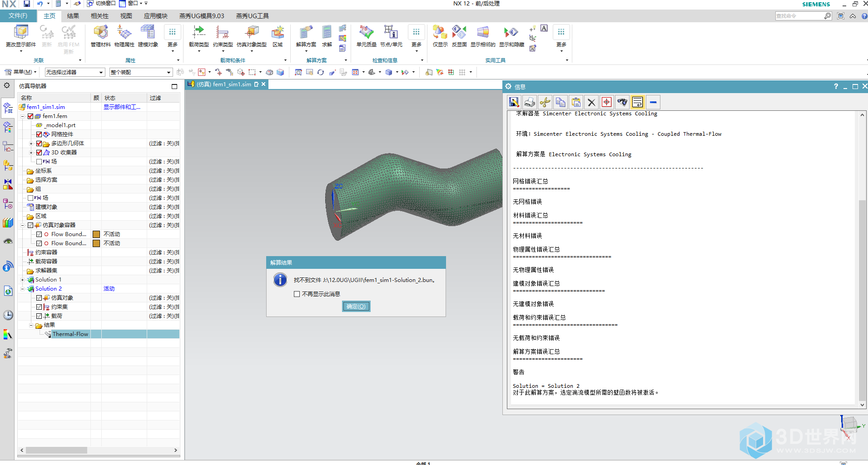Switch to the 视图 tab
868x465 pixels.
(126, 16)
